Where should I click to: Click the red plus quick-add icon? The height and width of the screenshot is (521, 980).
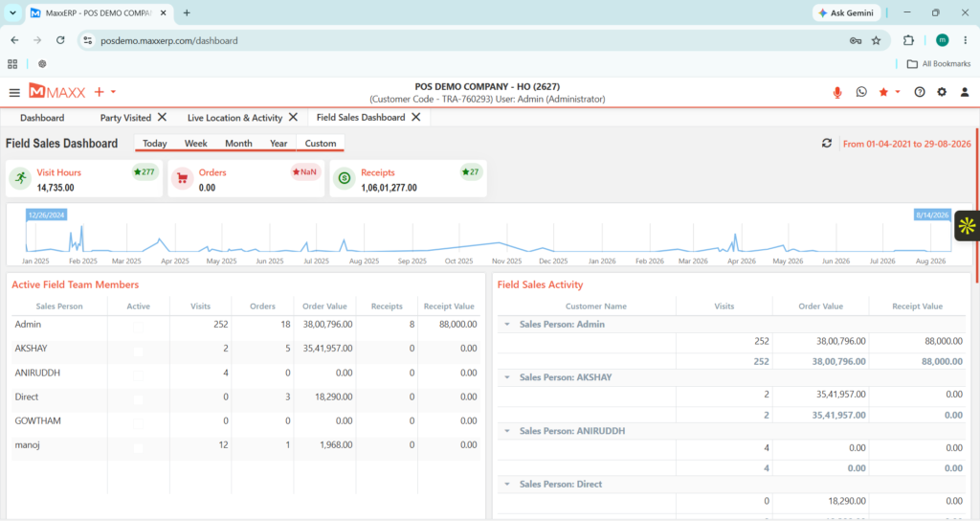pyautogui.click(x=99, y=92)
